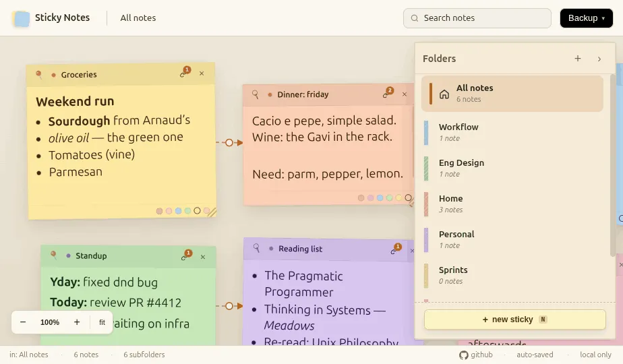Close the Standup sticky note
This screenshot has width=623, height=364.
[203, 257]
